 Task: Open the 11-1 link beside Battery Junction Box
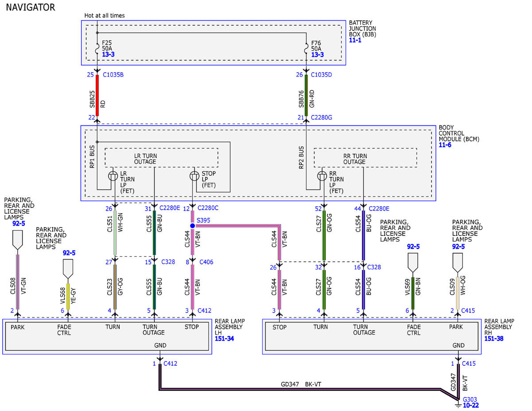tap(355, 40)
